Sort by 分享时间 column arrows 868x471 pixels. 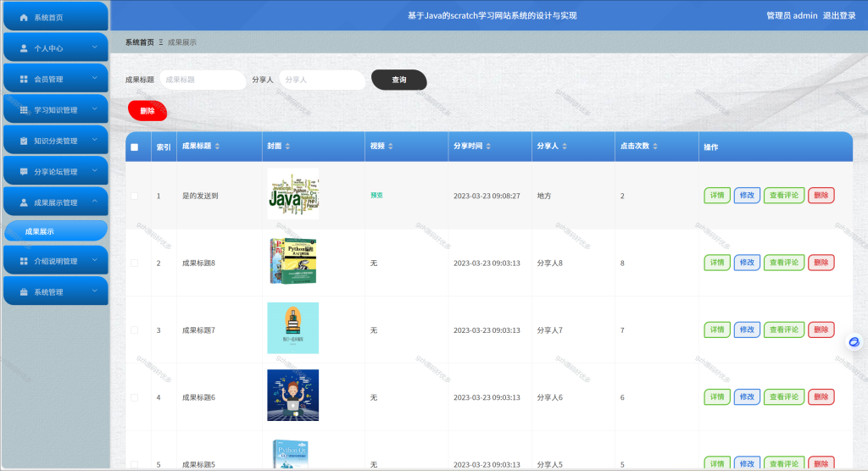point(488,146)
